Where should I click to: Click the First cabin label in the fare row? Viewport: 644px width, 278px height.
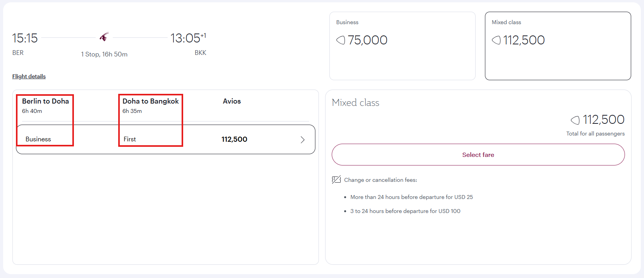pyautogui.click(x=130, y=139)
